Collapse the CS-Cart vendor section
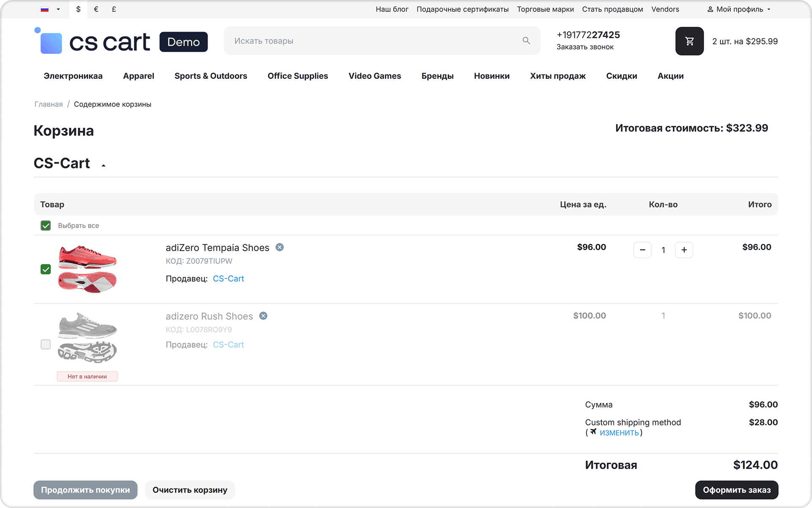812x508 pixels. (x=103, y=166)
